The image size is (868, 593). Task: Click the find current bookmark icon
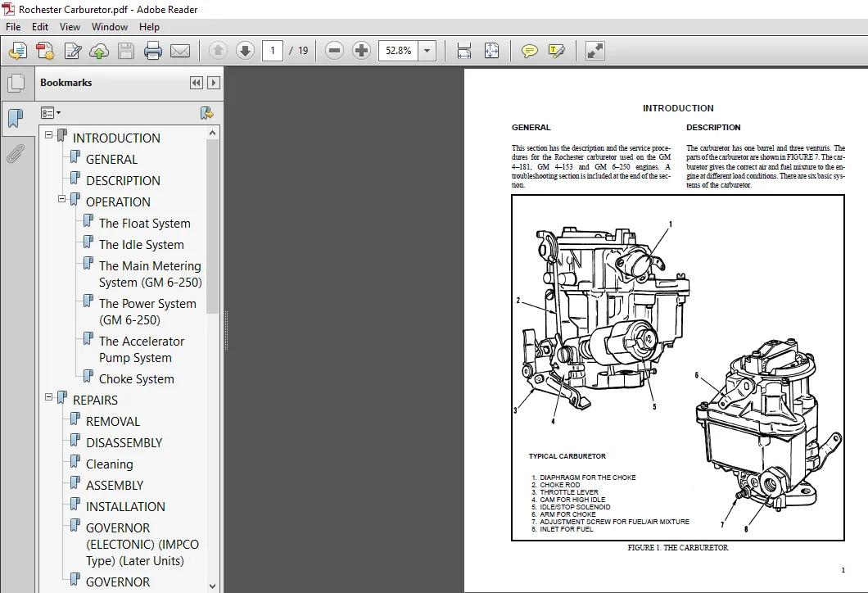tap(206, 113)
